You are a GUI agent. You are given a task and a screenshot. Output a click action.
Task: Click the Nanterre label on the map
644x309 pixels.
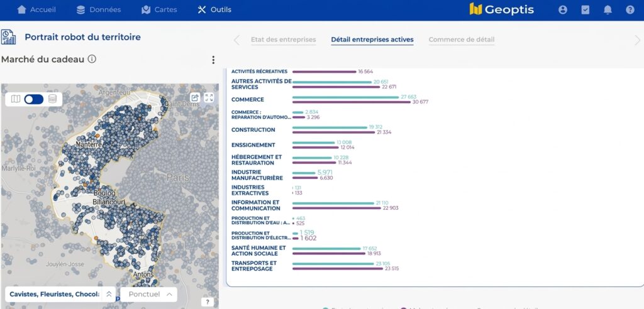pos(89,145)
